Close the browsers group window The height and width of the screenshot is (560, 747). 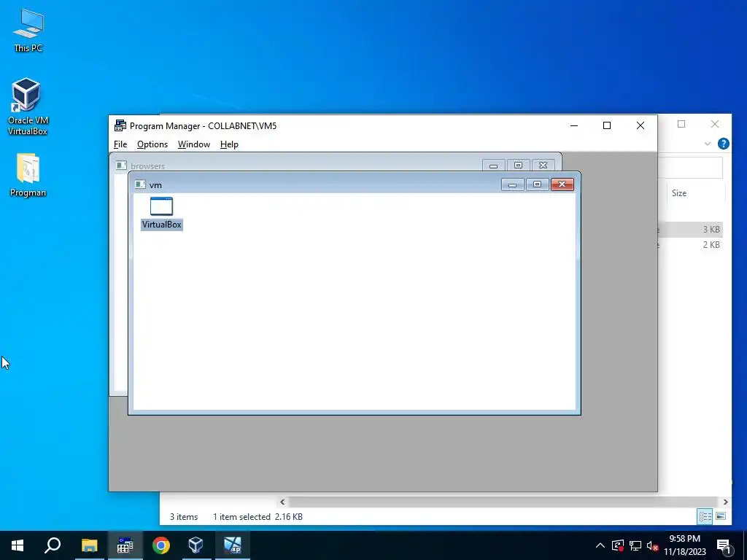pos(543,166)
